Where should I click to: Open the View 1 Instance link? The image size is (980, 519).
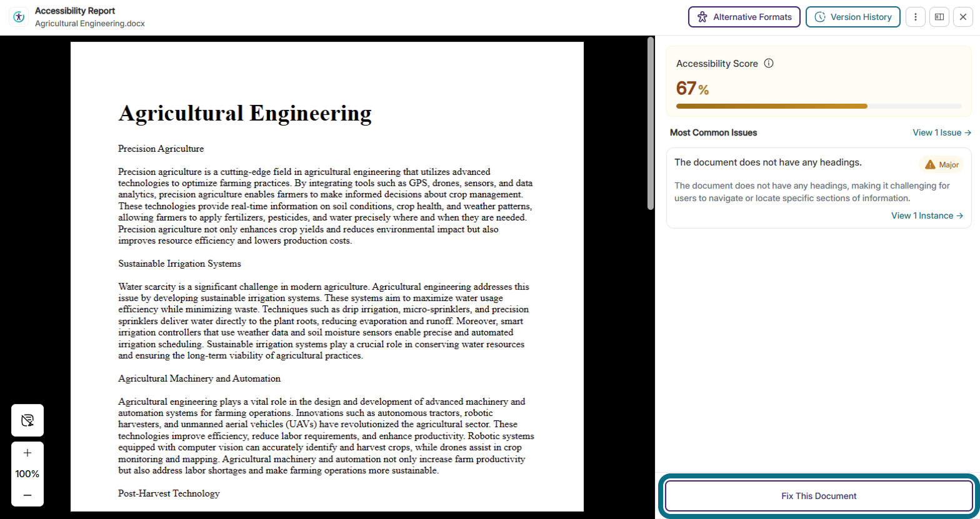927,215
